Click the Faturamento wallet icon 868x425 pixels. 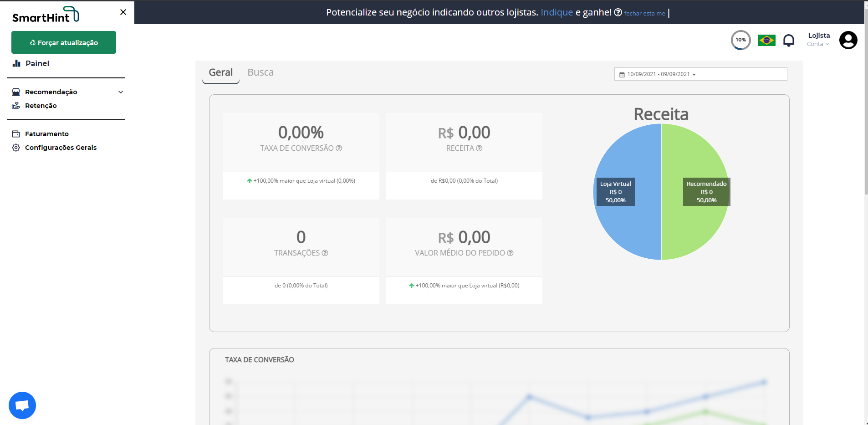16,134
